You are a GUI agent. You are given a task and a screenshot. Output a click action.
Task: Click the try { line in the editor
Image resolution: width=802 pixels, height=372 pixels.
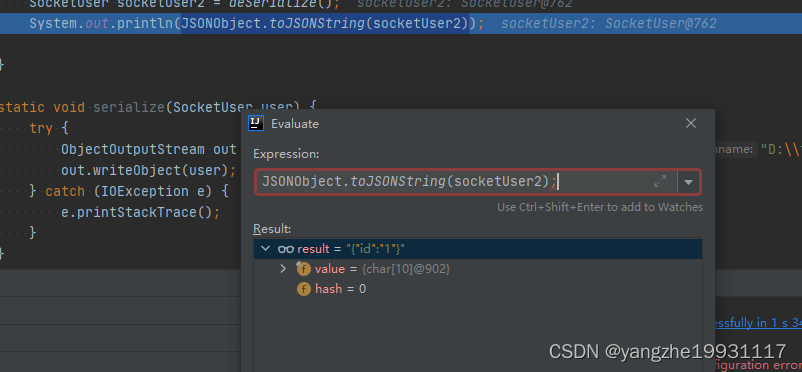(x=49, y=128)
